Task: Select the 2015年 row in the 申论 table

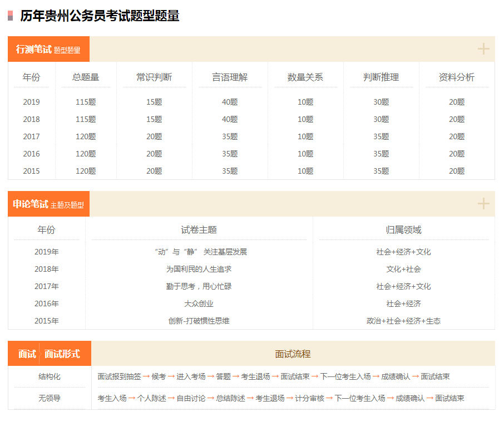Action: (47, 321)
